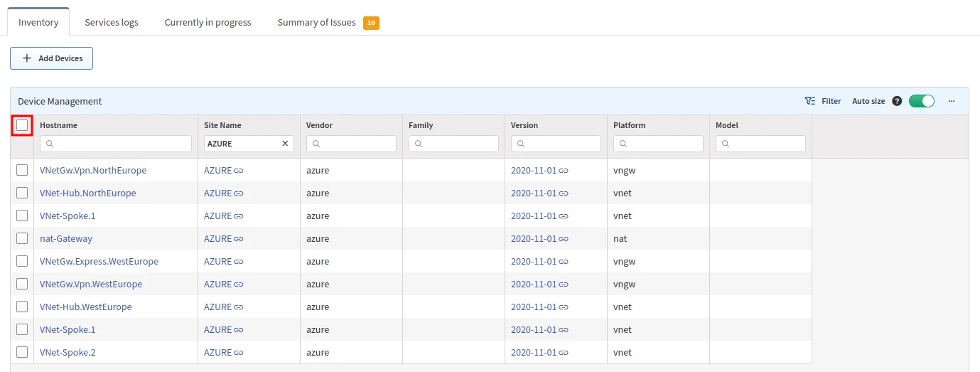Click the Hostname search filter field
The height and width of the screenshot is (372, 980).
coord(117,144)
